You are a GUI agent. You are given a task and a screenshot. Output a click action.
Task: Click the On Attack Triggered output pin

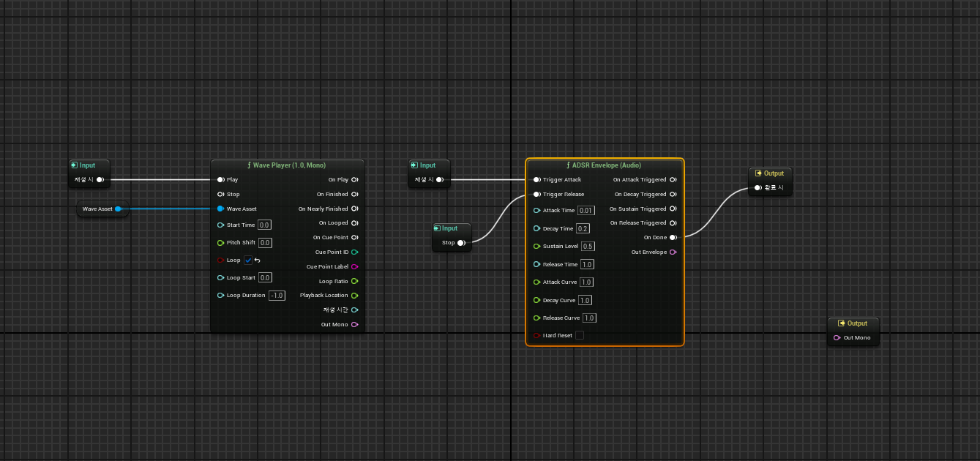coord(673,179)
